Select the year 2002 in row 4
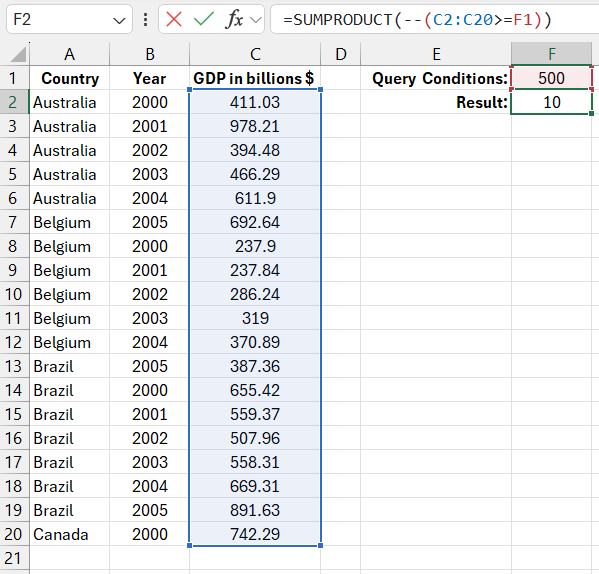 [x=149, y=150]
